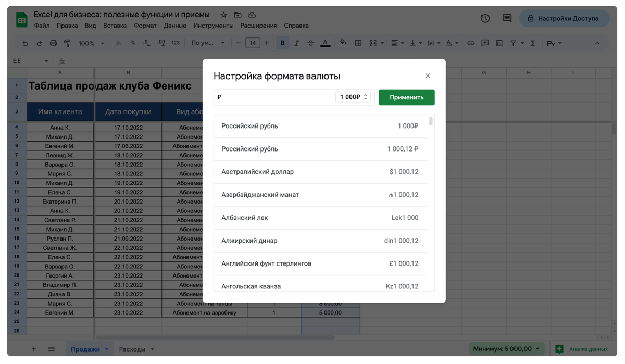Select Австралийский доллар in currency list
The width and height of the screenshot is (625, 364).
pos(320,172)
